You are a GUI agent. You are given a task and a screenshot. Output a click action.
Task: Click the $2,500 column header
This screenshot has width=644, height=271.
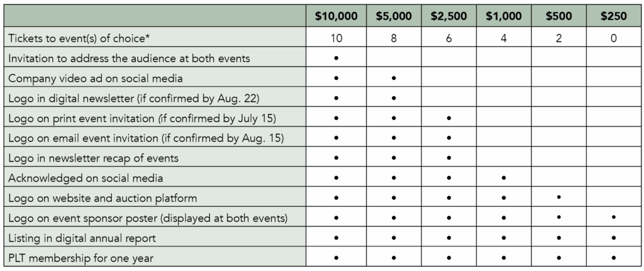[448, 17]
